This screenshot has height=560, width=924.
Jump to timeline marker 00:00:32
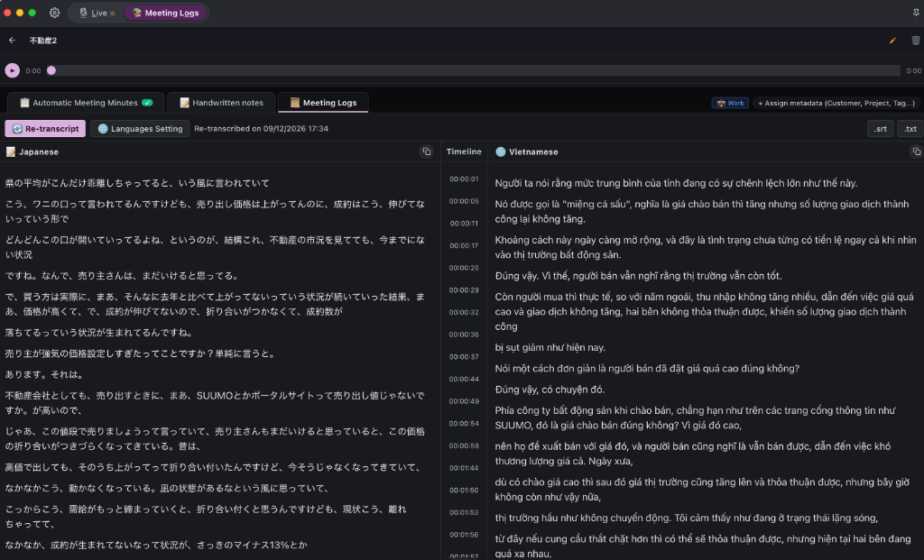click(464, 313)
